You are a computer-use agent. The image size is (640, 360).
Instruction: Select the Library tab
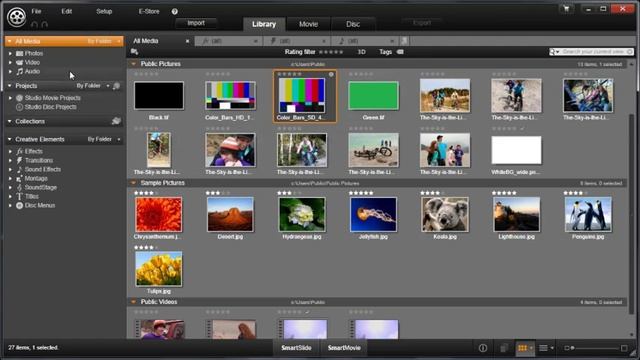[264, 24]
